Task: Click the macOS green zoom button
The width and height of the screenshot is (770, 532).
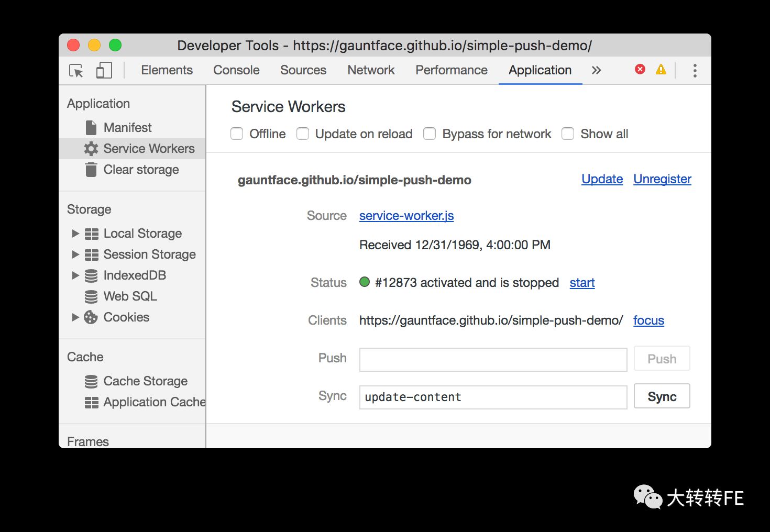Action: click(x=115, y=45)
